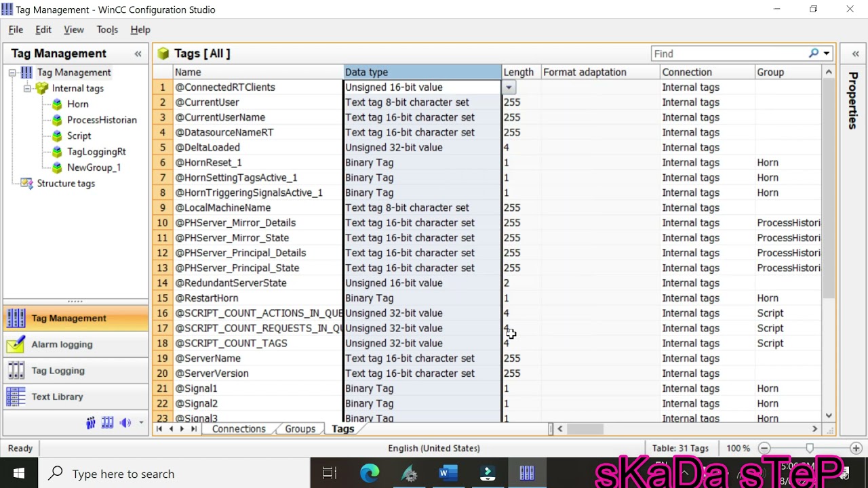868x488 pixels.
Task: Select Script tag group in tree
Action: pos(79,136)
